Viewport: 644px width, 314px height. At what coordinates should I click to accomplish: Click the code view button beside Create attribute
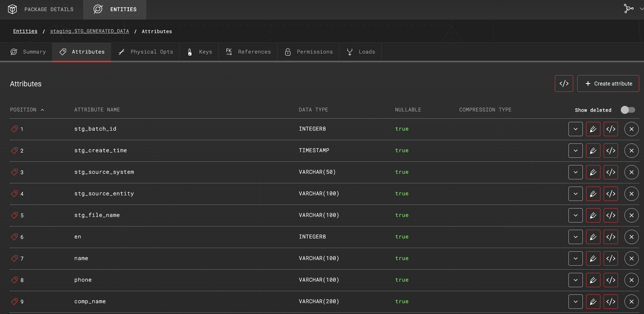click(564, 83)
